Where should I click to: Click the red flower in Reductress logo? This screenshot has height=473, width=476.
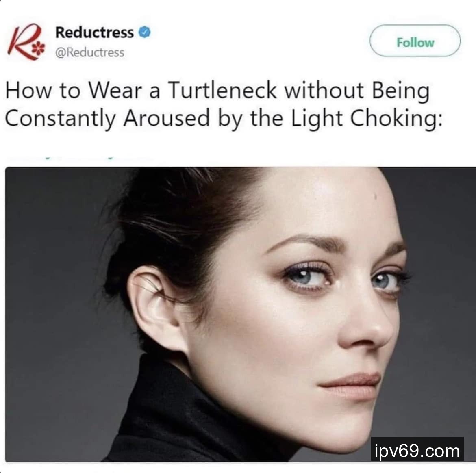coord(38,48)
